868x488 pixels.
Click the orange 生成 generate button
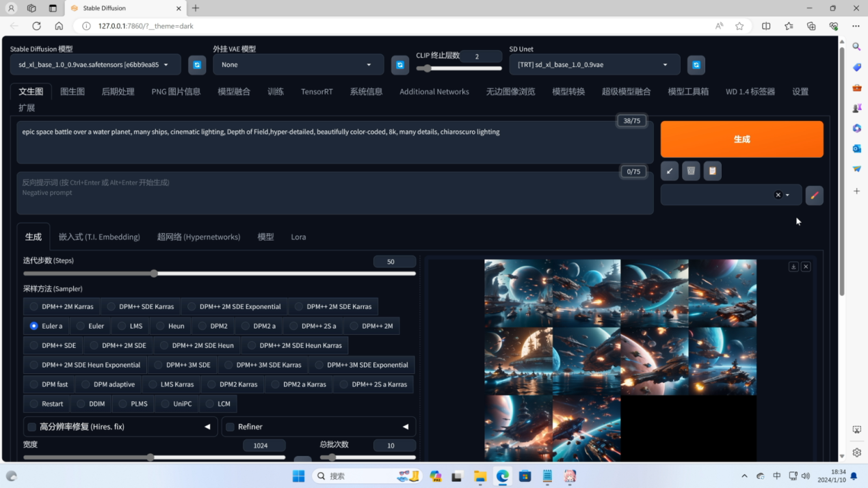(x=741, y=139)
